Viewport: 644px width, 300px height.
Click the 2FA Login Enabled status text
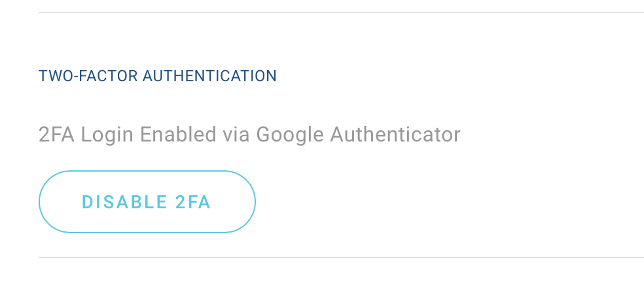[x=249, y=135]
